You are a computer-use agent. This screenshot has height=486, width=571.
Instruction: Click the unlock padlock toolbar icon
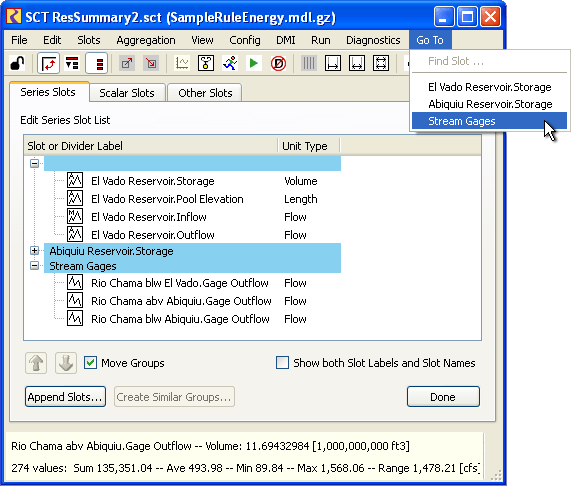tap(17, 63)
